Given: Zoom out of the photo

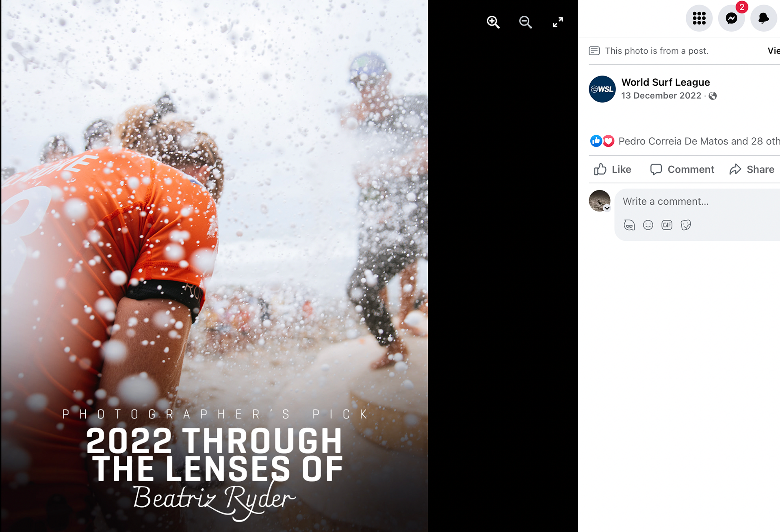Looking at the screenshot, I should [x=525, y=22].
